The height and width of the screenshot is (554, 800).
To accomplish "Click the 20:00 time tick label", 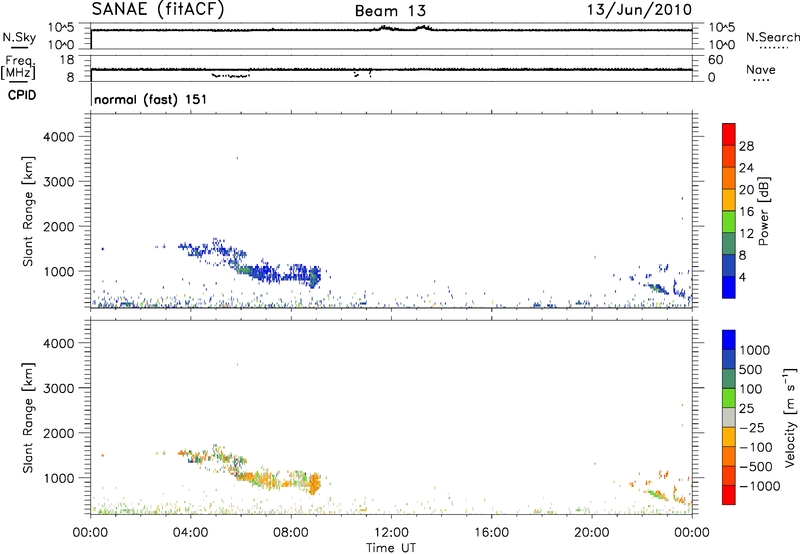I will [592, 533].
